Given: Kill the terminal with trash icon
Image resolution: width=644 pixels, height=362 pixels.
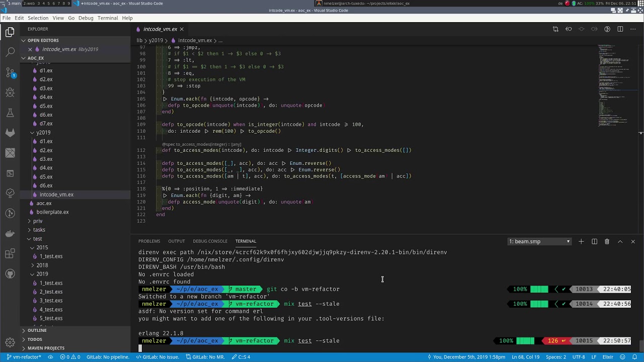Looking at the screenshot, I should tap(607, 241).
